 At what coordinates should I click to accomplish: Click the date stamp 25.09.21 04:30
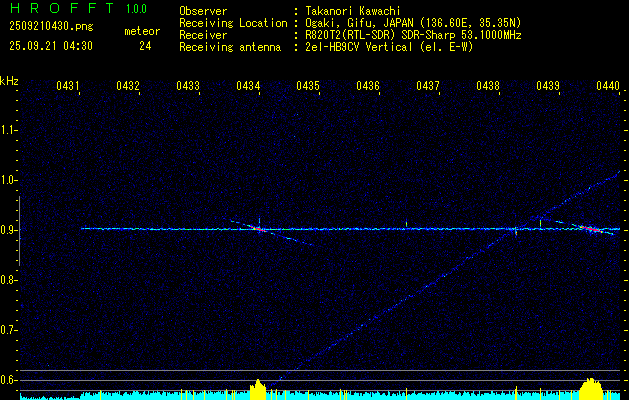[51, 45]
